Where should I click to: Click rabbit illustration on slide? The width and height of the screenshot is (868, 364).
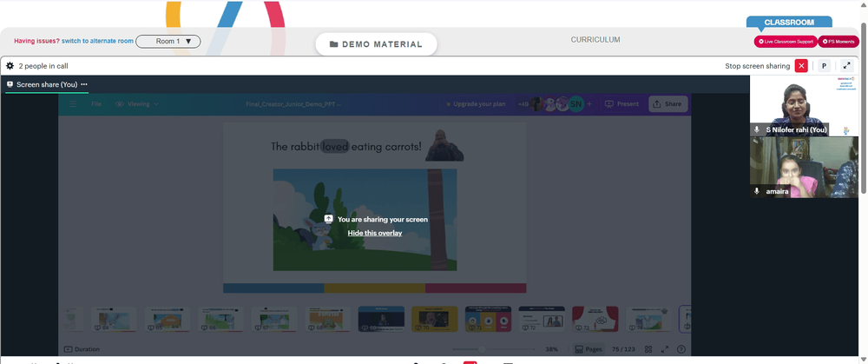tap(319, 233)
